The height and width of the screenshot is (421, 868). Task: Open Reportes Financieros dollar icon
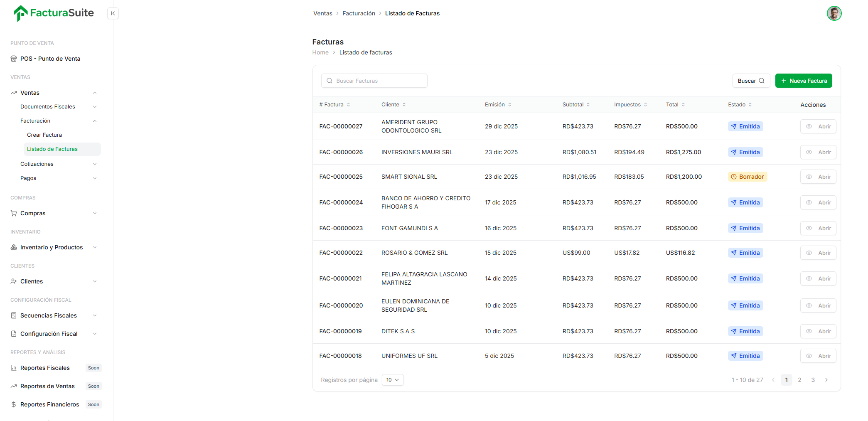click(14, 404)
